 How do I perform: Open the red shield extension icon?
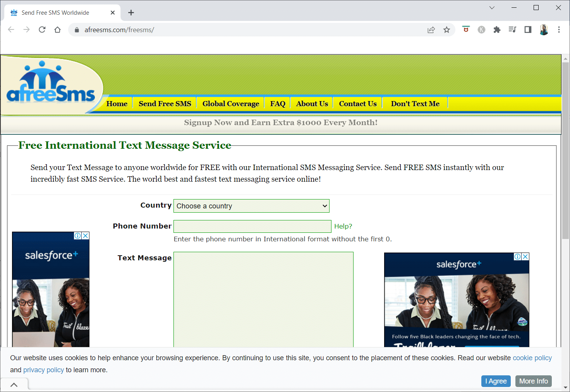466,29
